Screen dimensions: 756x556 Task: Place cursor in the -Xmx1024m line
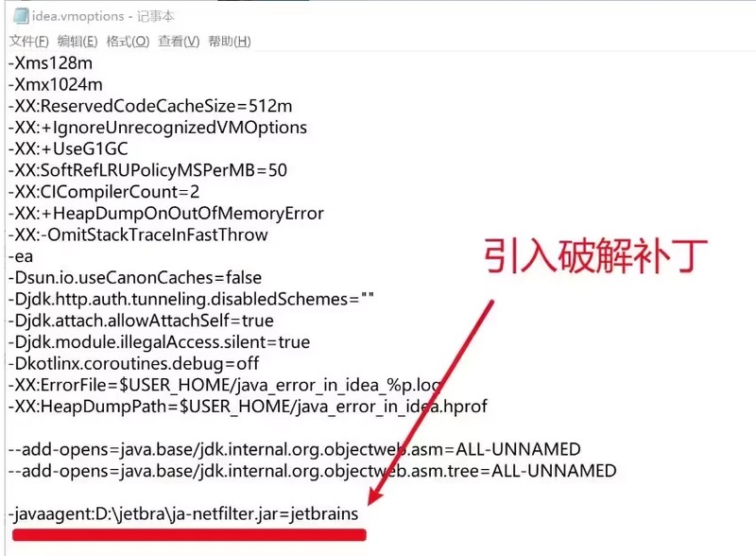pos(56,85)
